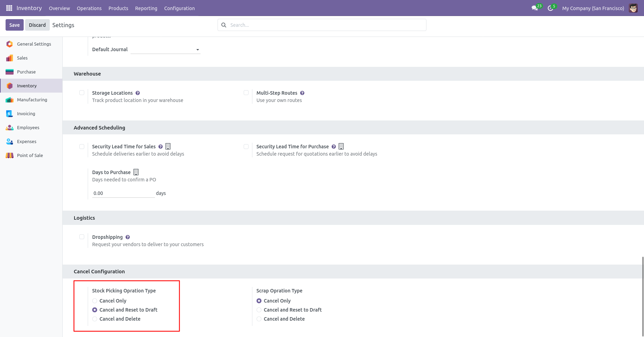Open the Products menu
This screenshot has height=337, width=644.
(118, 8)
